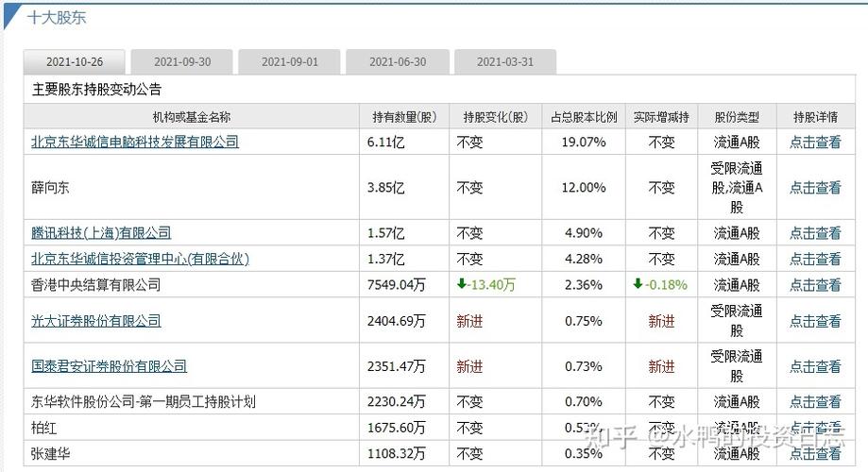Click 点击查看 for 腾讯科技 row

tap(815, 233)
